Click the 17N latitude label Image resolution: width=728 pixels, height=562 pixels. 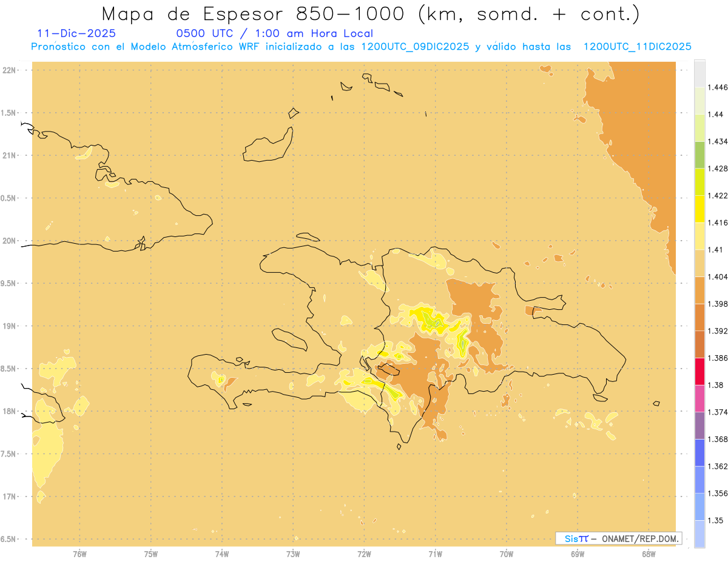10,497
